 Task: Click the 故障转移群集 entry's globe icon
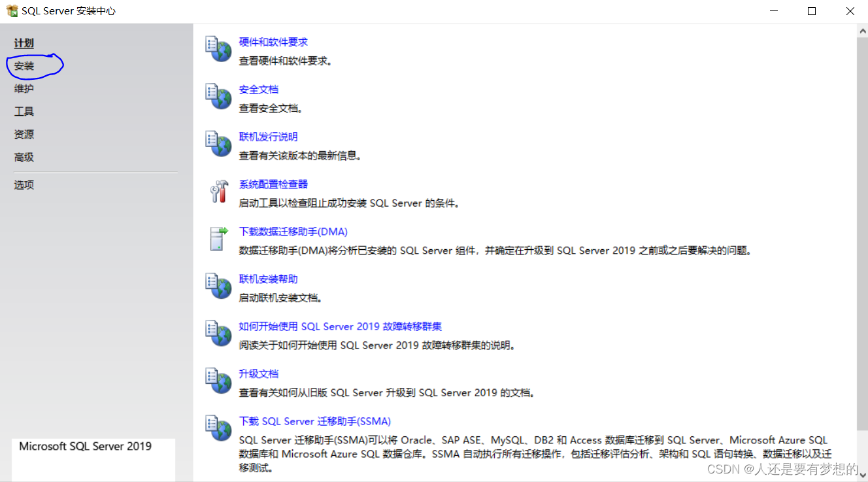tap(218, 334)
